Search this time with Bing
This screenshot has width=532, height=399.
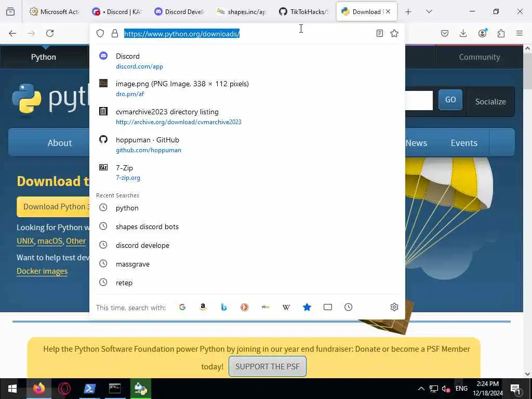click(223, 307)
